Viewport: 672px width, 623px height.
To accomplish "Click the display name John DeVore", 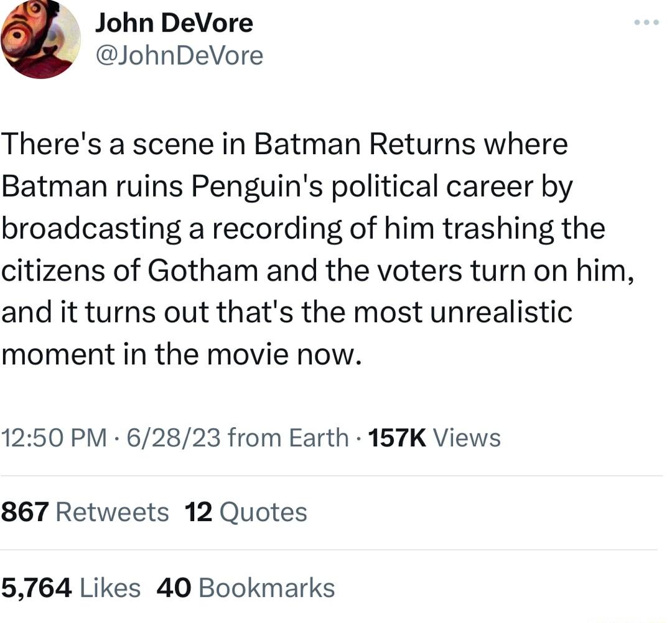I will [x=174, y=22].
